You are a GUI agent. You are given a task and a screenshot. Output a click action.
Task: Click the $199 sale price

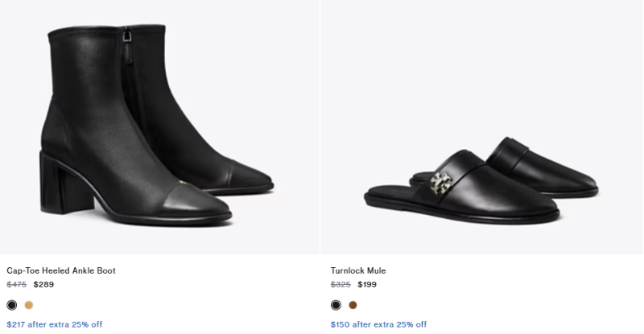[367, 284]
